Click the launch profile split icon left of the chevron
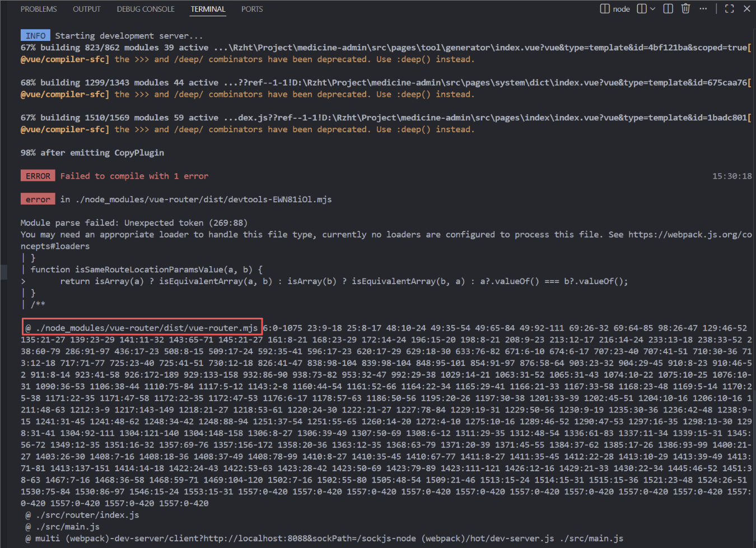The width and height of the screenshot is (756, 548). point(642,8)
